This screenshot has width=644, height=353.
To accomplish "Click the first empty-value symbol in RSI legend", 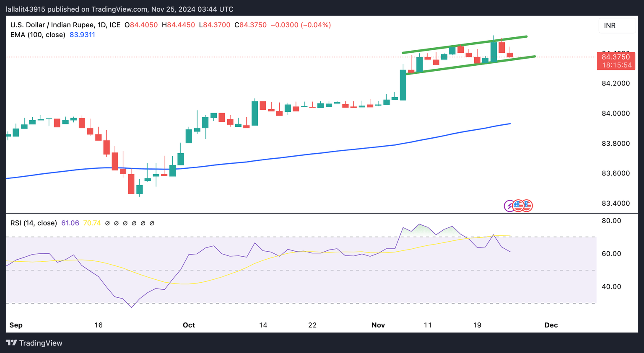I will pyautogui.click(x=107, y=223).
